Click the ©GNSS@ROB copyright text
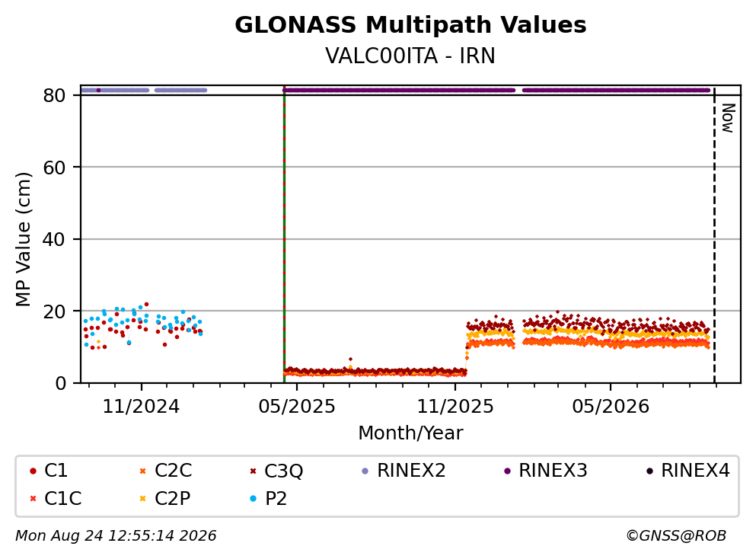This screenshot has width=756, height=559. (x=676, y=536)
